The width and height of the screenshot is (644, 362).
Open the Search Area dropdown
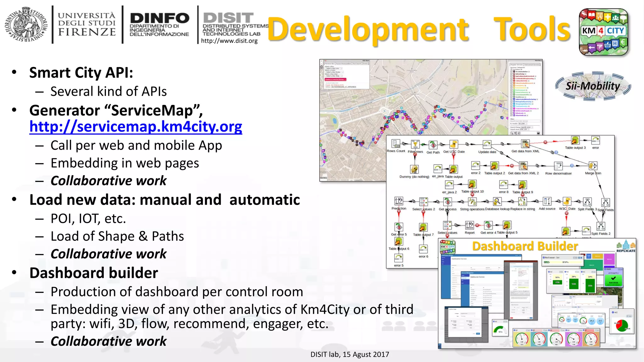pos(524,129)
